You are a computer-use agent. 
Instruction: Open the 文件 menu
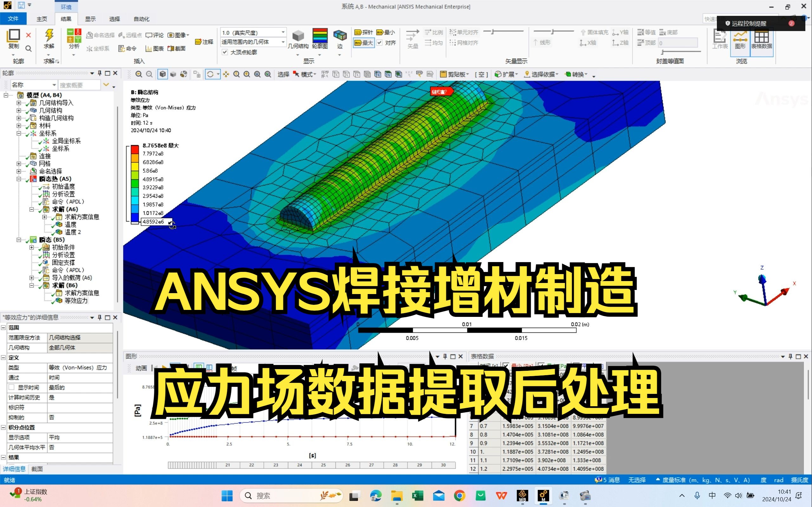pos(13,19)
